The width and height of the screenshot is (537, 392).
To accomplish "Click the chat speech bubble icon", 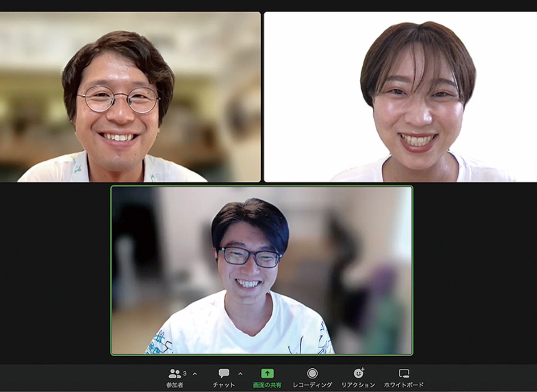I will tap(224, 373).
